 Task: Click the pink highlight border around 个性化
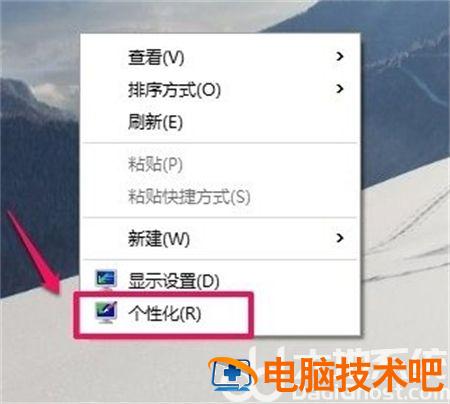[163, 335]
